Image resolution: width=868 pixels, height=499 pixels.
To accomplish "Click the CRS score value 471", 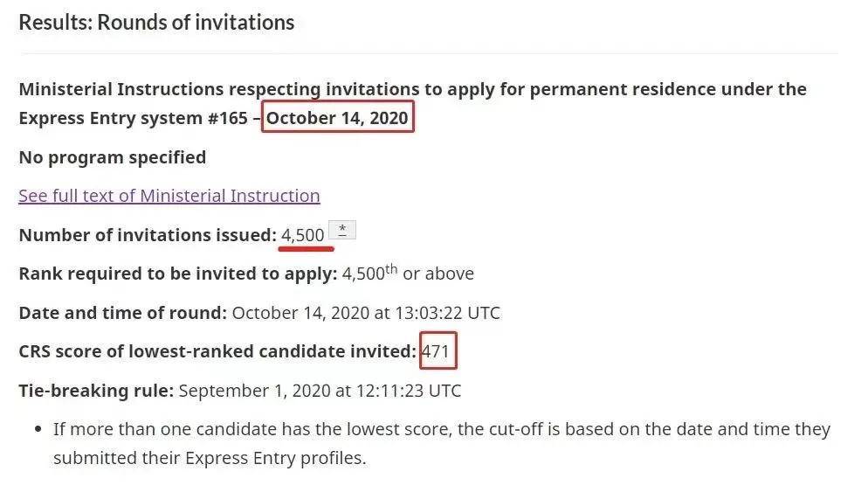I will point(436,351).
